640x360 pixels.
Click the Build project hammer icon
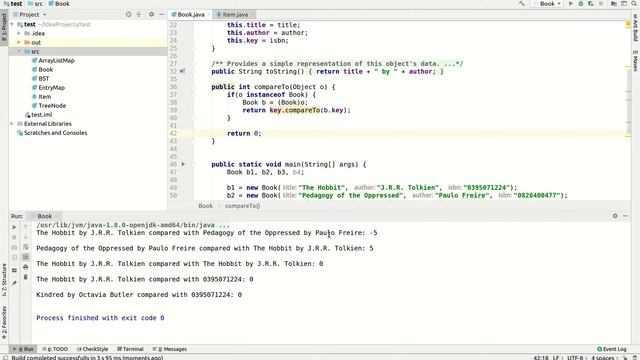(522, 4)
